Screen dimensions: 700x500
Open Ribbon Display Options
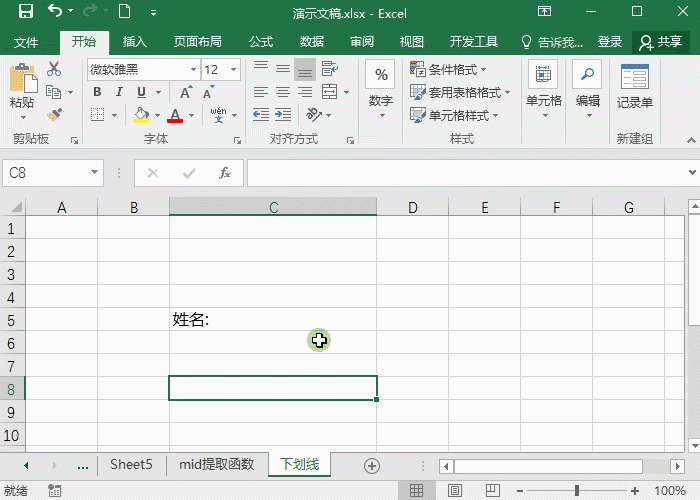(544, 12)
